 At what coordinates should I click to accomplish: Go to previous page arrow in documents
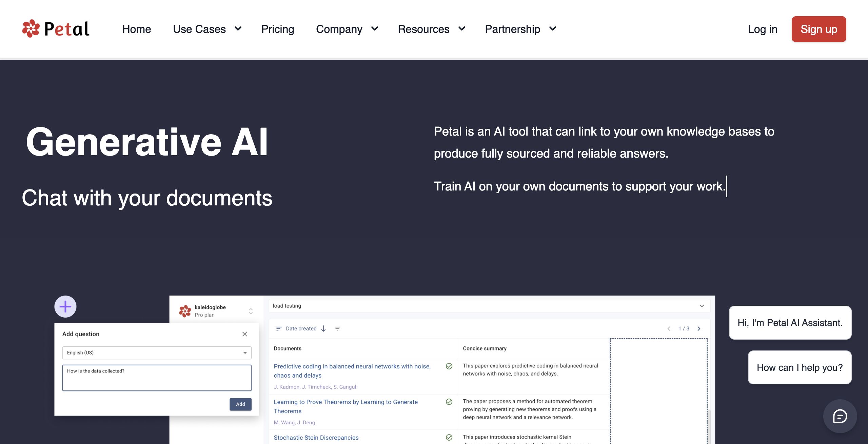click(x=669, y=328)
